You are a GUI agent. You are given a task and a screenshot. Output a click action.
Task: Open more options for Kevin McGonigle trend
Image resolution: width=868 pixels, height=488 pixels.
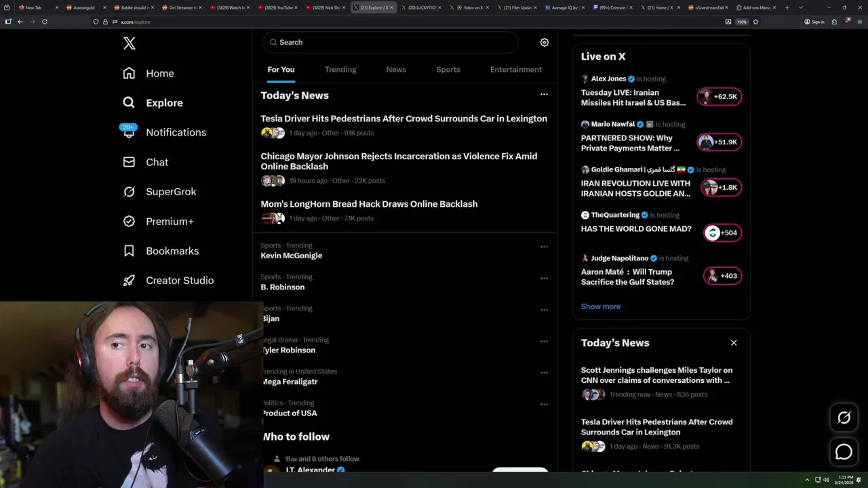[x=544, y=247]
